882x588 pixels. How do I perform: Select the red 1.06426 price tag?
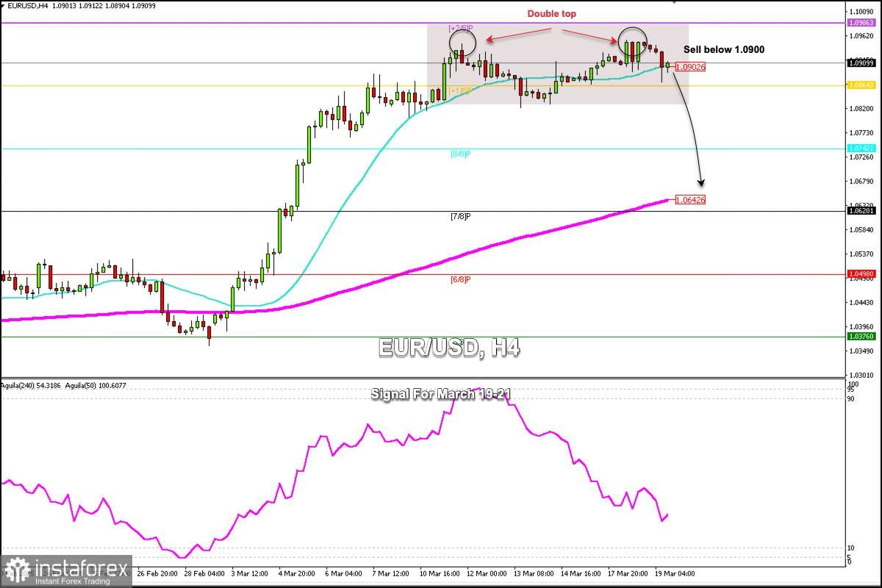pos(690,199)
